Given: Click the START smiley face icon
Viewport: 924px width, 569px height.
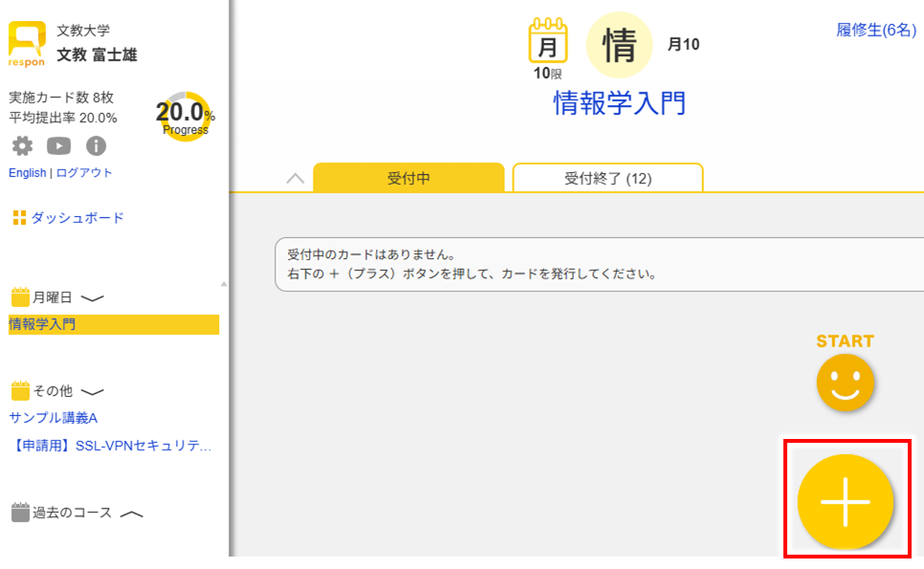Looking at the screenshot, I should tap(845, 382).
